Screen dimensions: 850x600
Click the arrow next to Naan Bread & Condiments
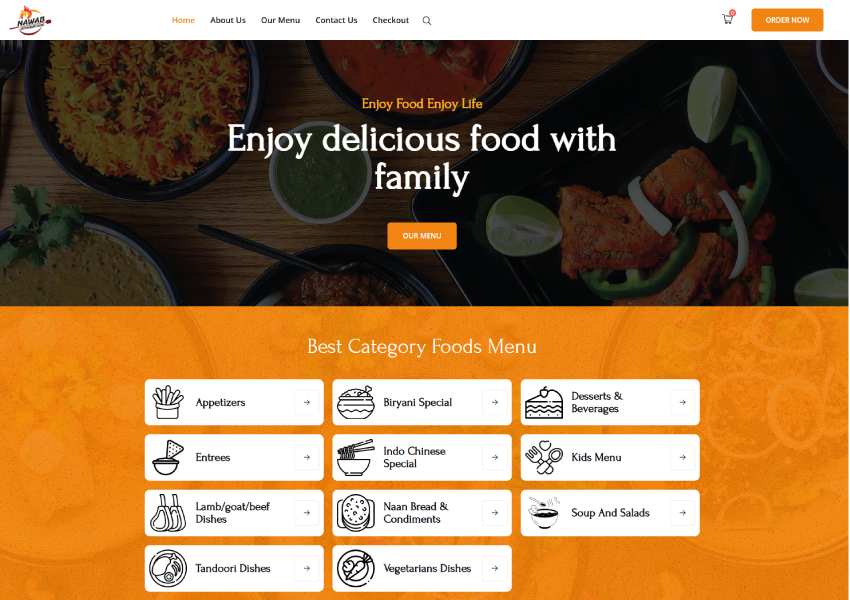point(495,513)
